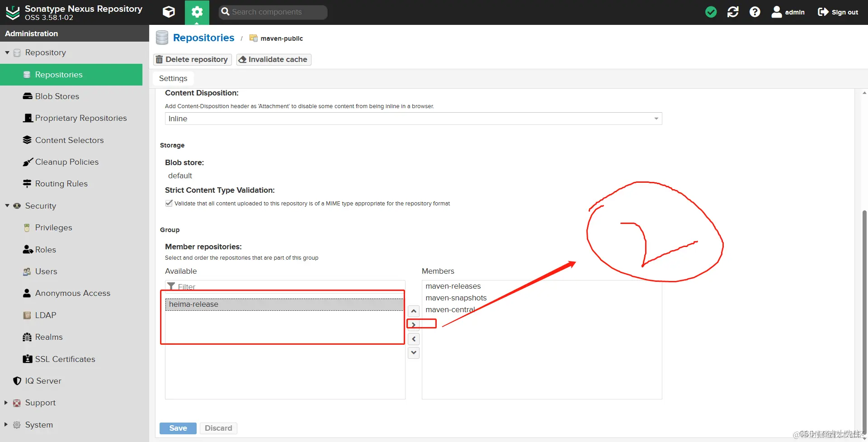
Task: Collapse the Security tree section
Action: pyautogui.click(x=7, y=206)
